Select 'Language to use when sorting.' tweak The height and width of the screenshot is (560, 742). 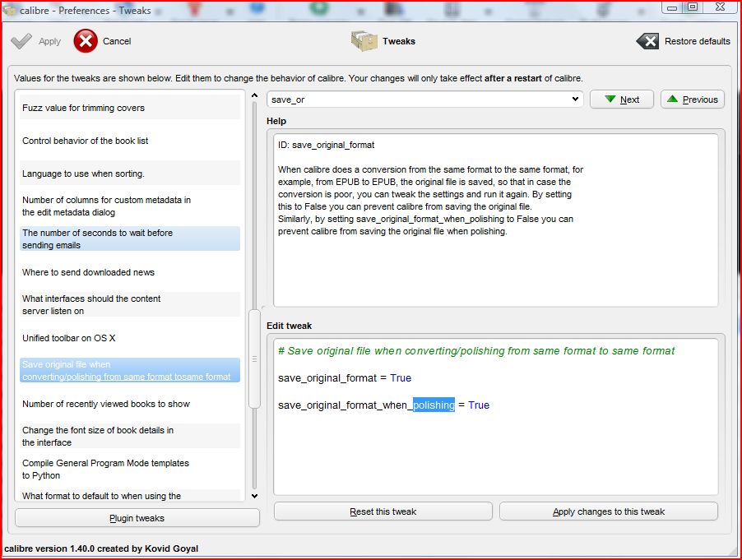[130, 174]
